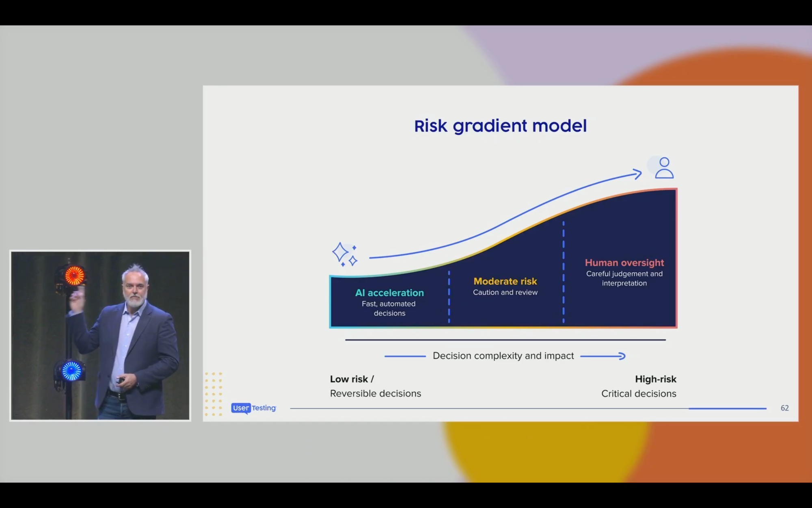Screen dimensions: 812x508
Task: Click 'Caution and review' text
Action: [505, 292]
